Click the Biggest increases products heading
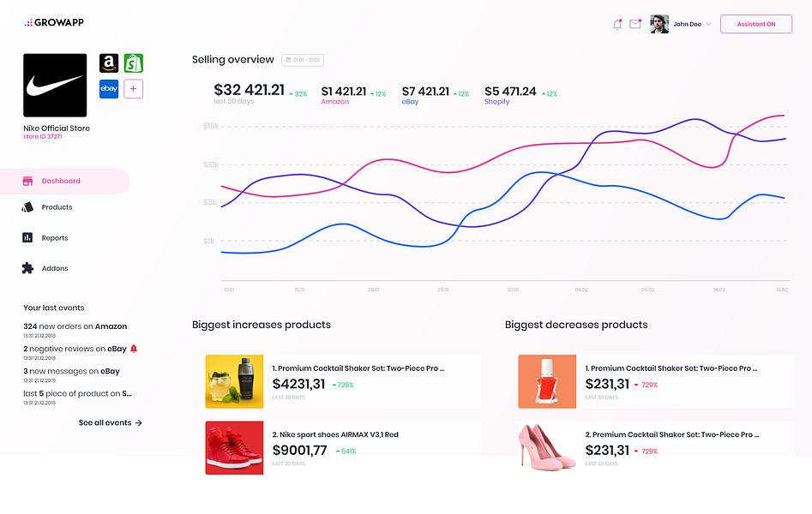The height and width of the screenshot is (514, 812). 262,325
